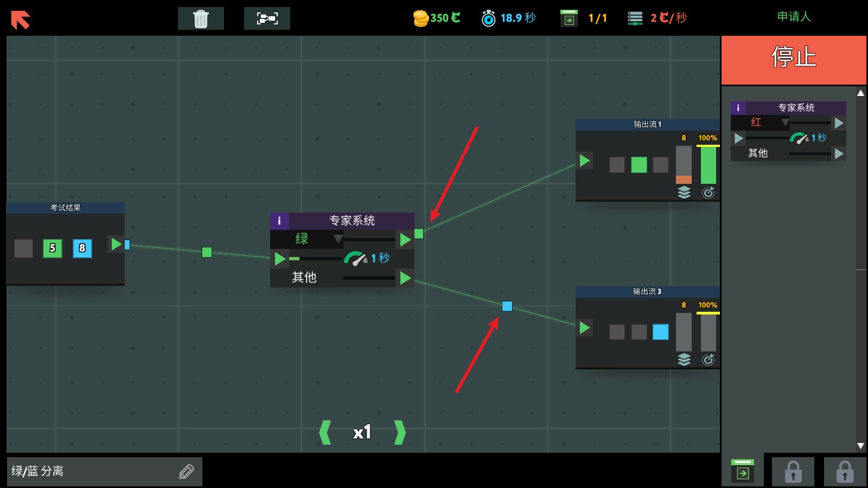Click the 输出流 3 title bar
This screenshot has width=868, height=488.
click(x=648, y=292)
